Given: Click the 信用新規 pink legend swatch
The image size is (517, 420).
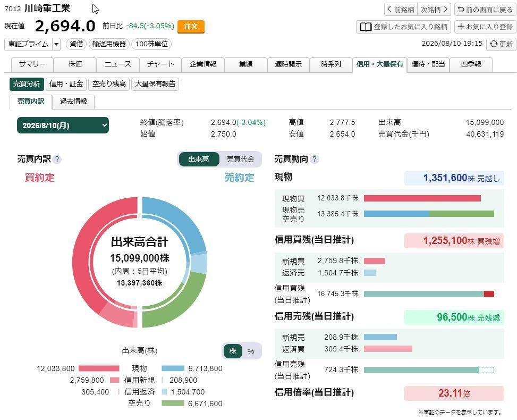Looking at the screenshot, I should 114,380.
